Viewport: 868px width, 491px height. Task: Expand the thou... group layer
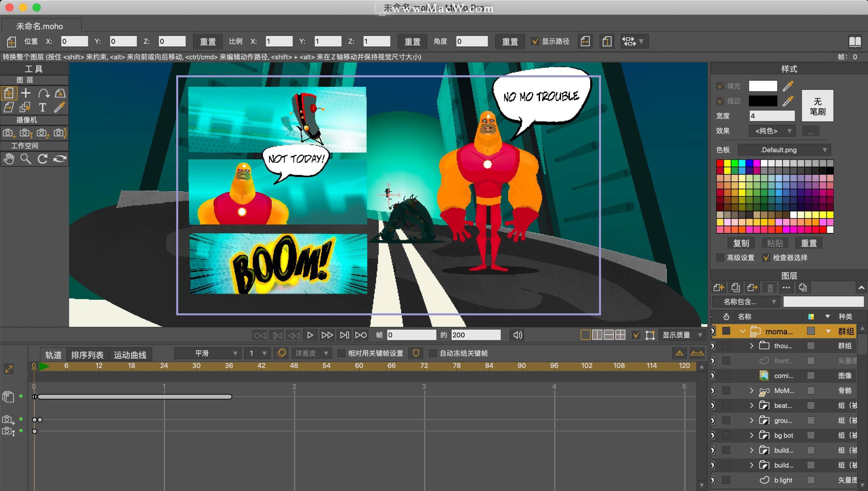pos(751,346)
